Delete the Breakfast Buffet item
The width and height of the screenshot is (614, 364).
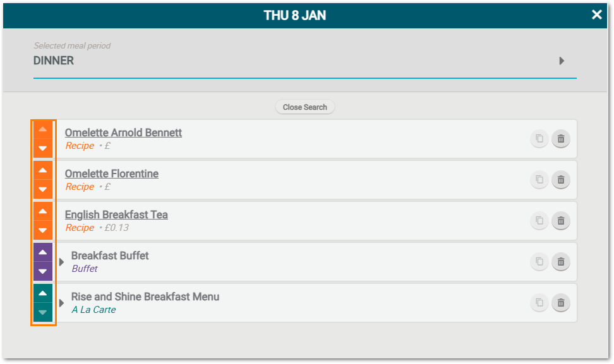[x=561, y=262]
